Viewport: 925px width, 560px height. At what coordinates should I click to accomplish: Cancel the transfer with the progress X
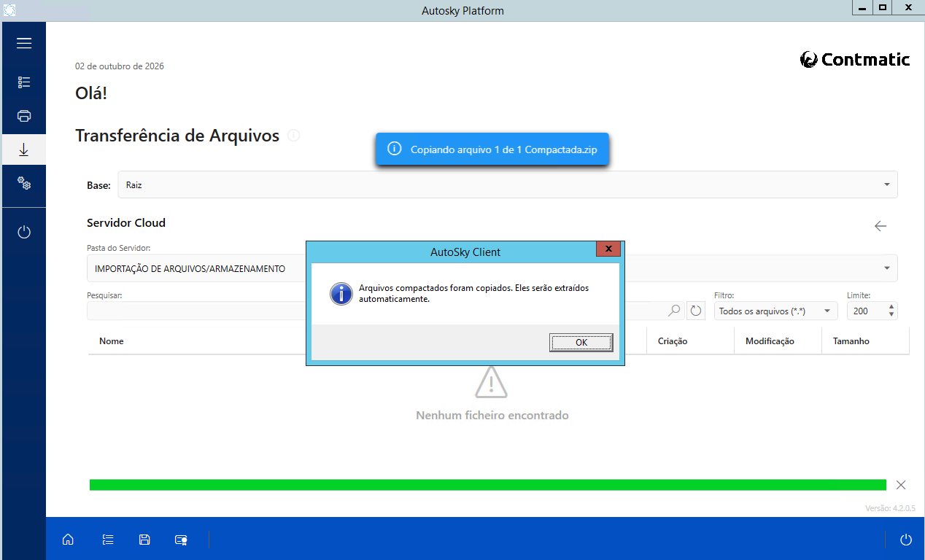pyautogui.click(x=901, y=485)
